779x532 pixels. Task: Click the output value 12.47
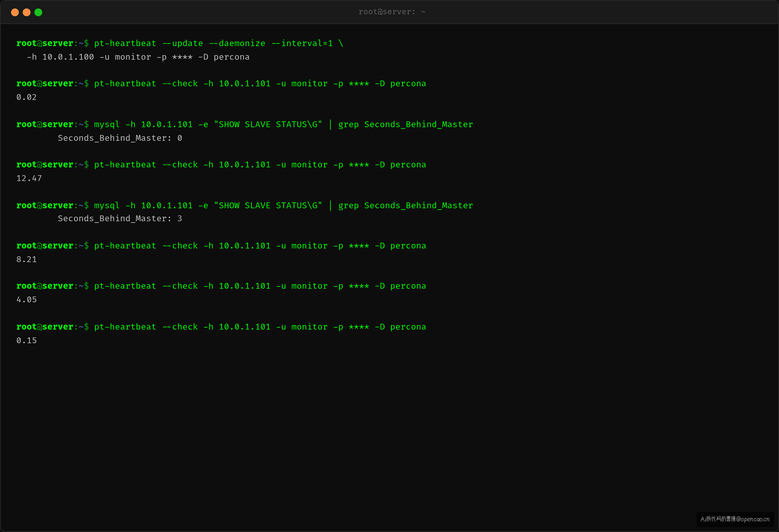point(29,178)
